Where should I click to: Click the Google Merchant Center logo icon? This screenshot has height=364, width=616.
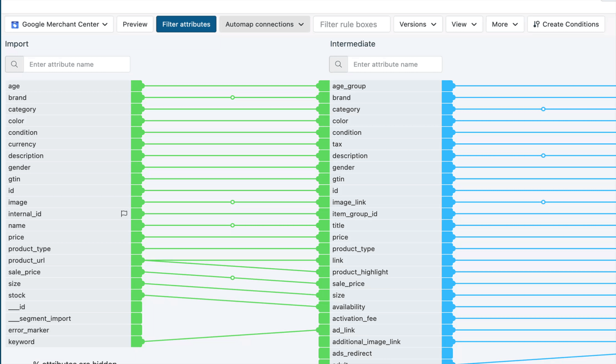[x=15, y=25]
